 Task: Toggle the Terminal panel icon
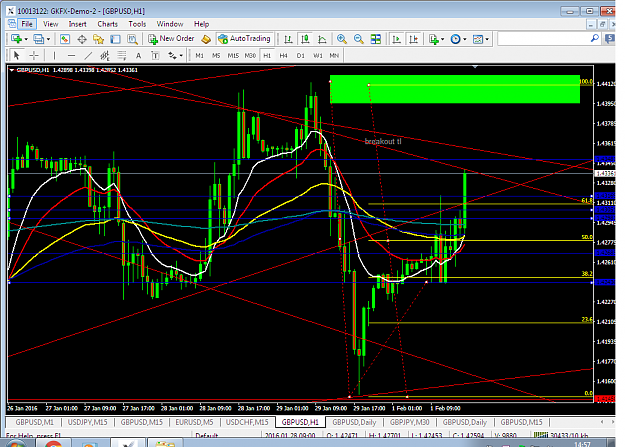116,39
